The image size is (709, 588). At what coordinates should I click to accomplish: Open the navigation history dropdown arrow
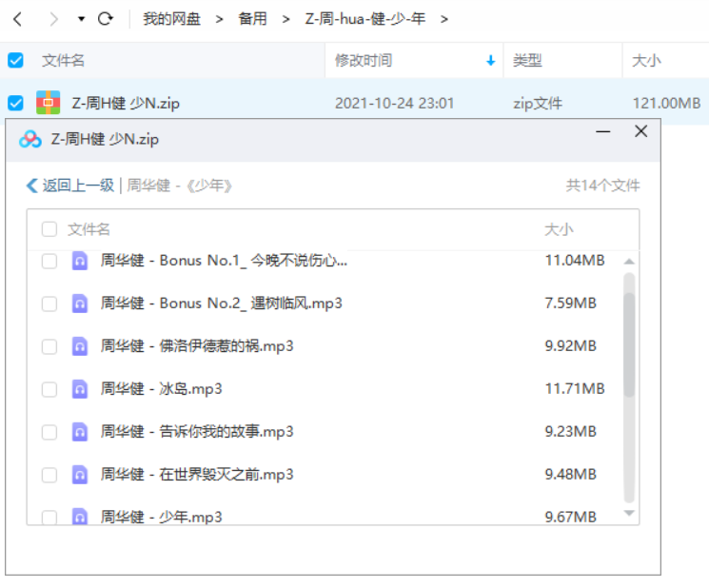tap(81, 19)
